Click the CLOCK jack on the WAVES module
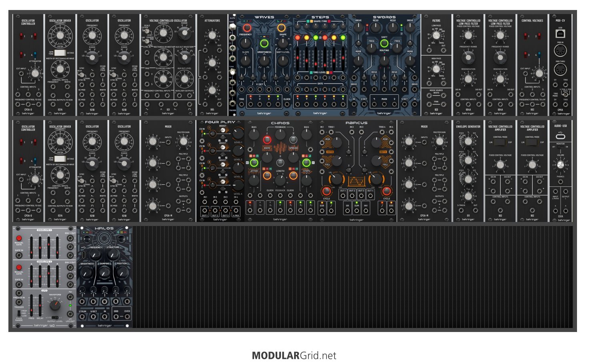Viewport: 589px width, 364px height. click(287, 104)
